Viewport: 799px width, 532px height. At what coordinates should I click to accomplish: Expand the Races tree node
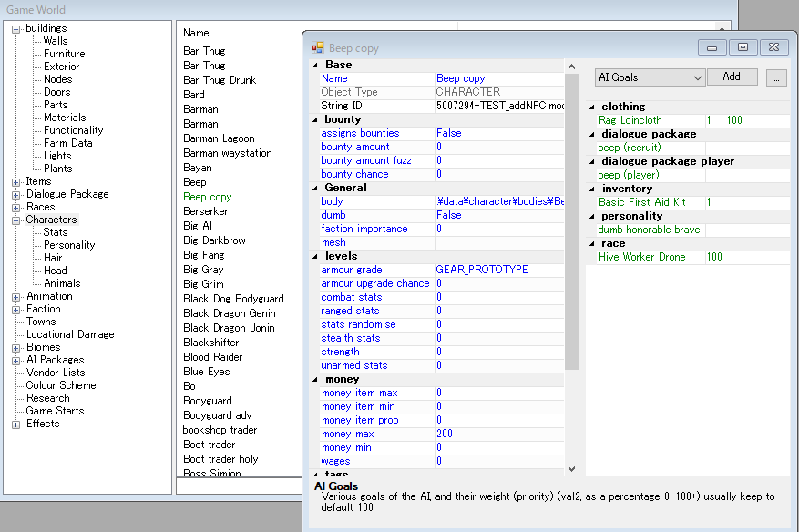coord(15,208)
